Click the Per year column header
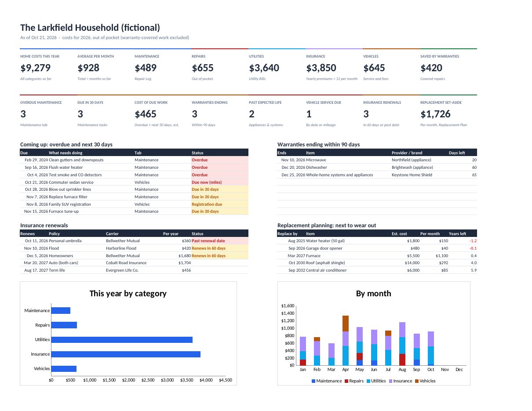 tap(171, 234)
